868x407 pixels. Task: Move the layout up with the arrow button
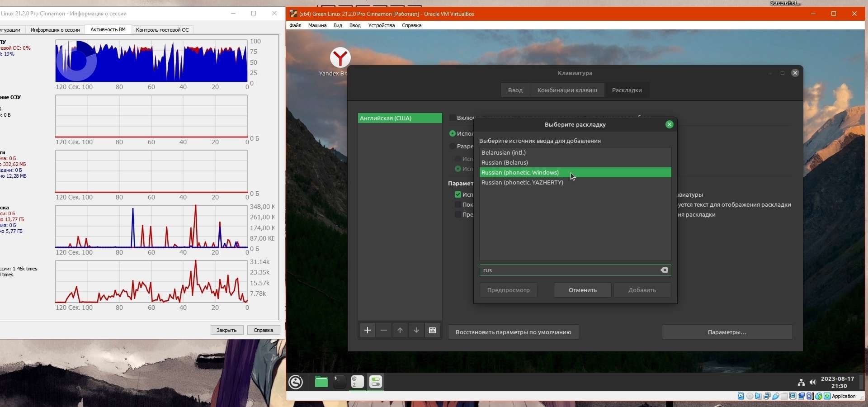click(400, 331)
